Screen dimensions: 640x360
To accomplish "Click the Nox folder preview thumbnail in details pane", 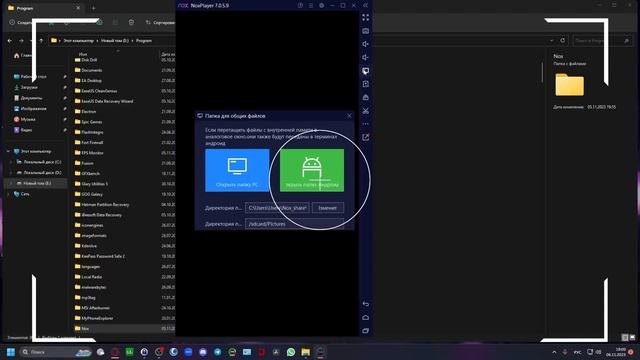I will coord(569,84).
